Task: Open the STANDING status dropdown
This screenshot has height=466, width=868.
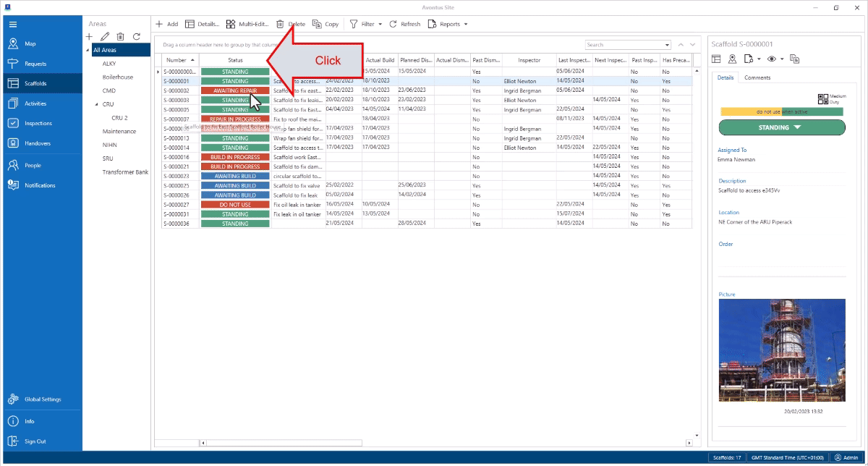Action: (x=782, y=127)
